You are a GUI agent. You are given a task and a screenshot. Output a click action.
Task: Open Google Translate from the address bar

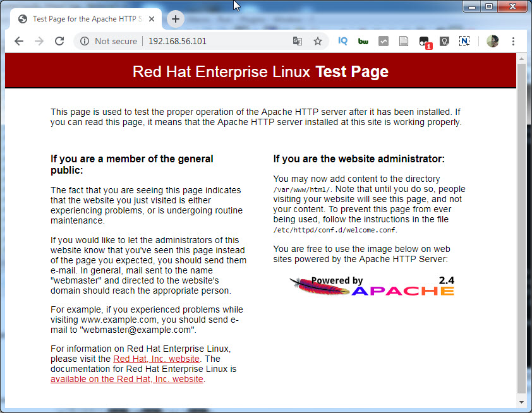[x=297, y=40]
